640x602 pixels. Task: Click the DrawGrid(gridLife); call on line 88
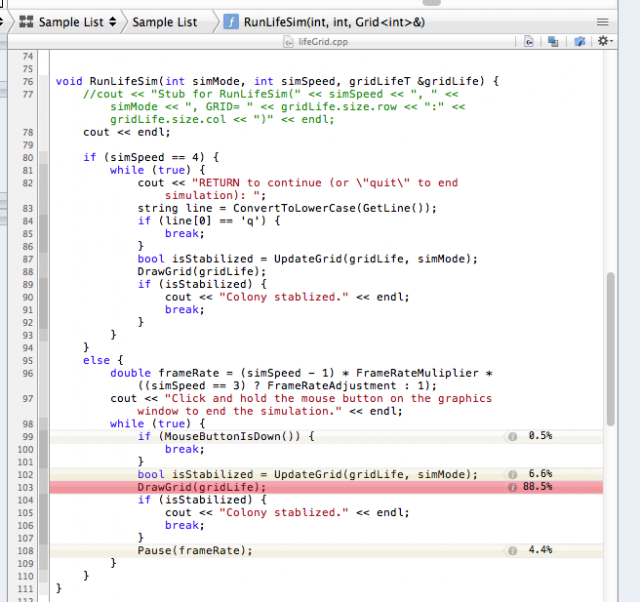[x=202, y=271]
